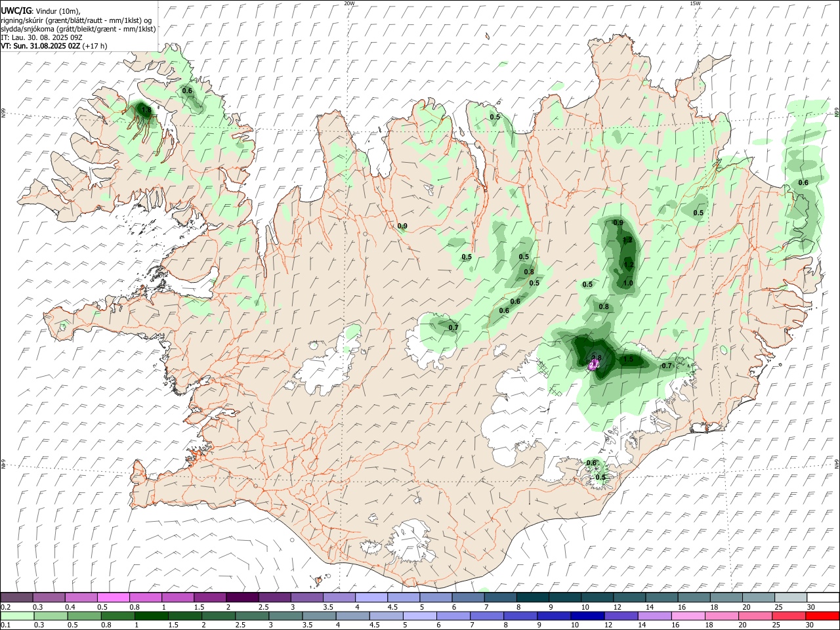Click the violet 12–14 rain legend swatch
This screenshot has width=840, height=630.
click(x=621, y=616)
